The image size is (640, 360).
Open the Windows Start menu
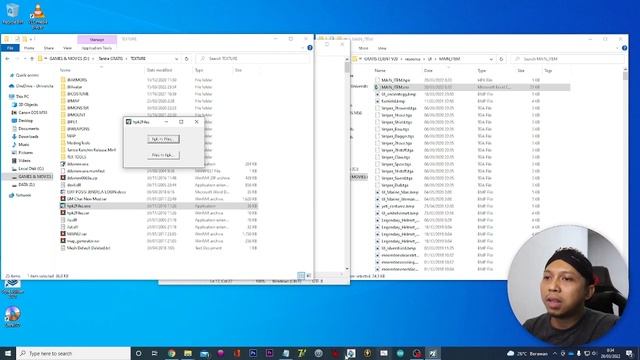click(x=8, y=353)
